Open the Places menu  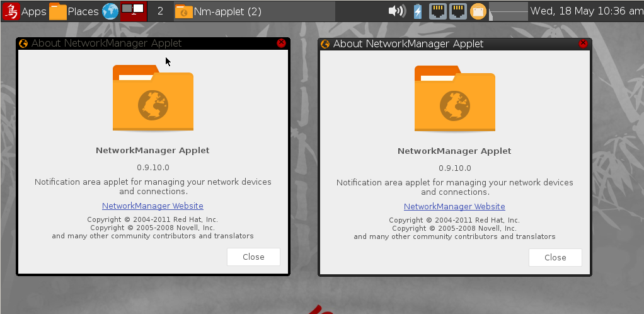point(74,11)
